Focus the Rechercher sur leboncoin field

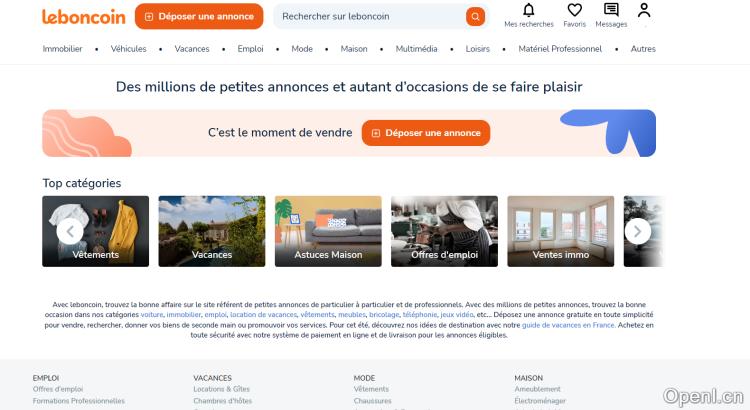pyautogui.click(x=369, y=16)
